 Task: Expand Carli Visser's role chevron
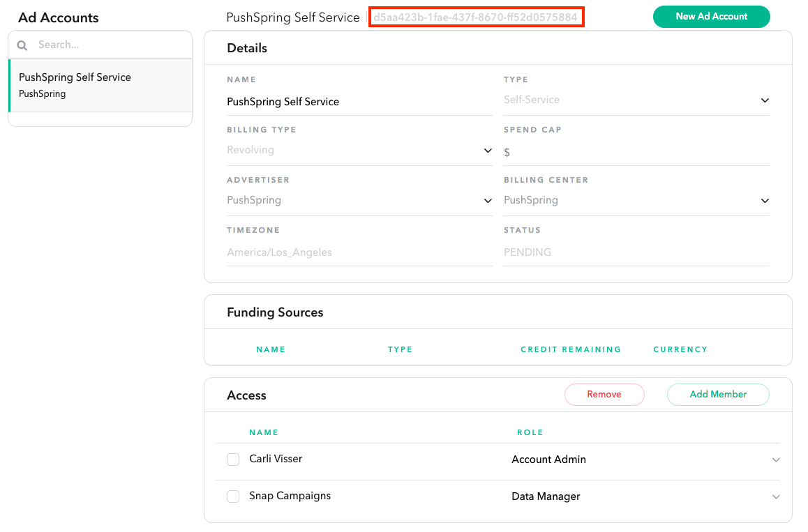click(776, 460)
